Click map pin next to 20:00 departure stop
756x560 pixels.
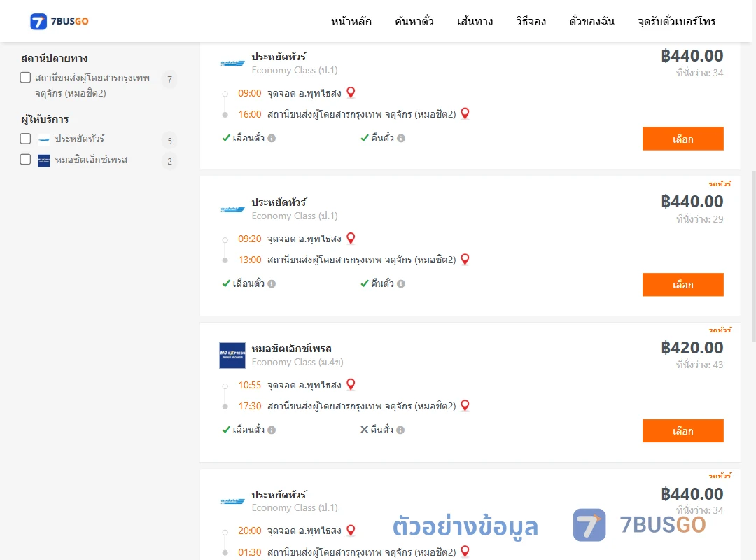pyautogui.click(x=351, y=531)
